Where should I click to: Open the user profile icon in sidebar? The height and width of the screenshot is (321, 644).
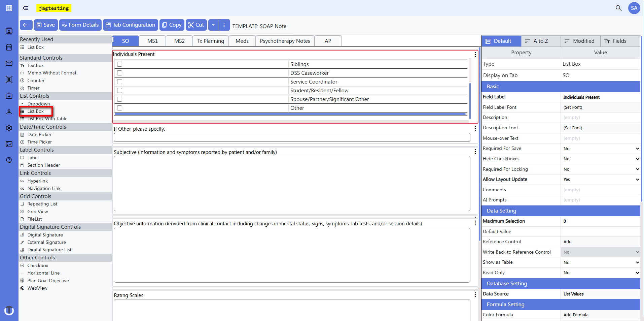[x=9, y=112]
